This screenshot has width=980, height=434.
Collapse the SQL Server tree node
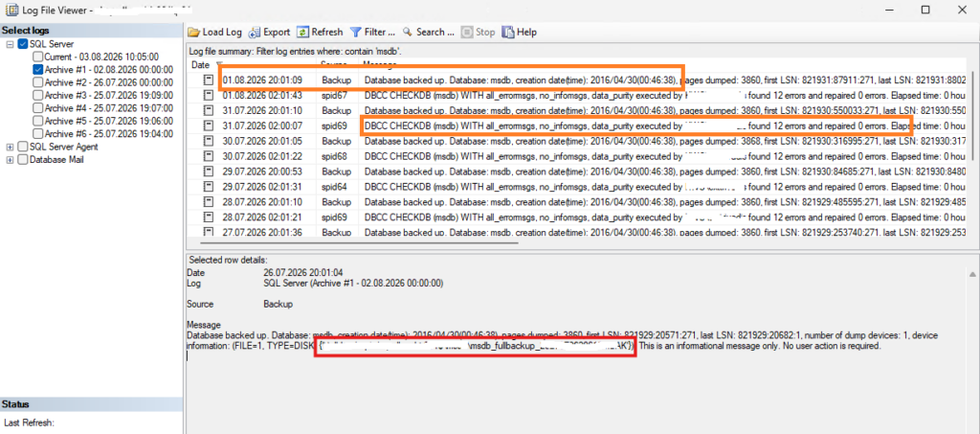click(x=10, y=44)
